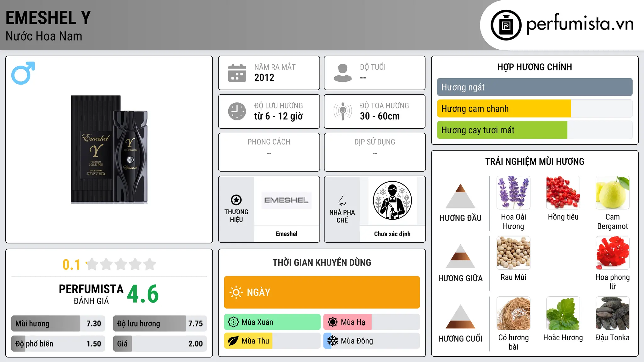Click the perfumista.vn perfume bottle logo icon
This screenshot has height=362, width=644.
pyautogui.click(x=506, y=25)
